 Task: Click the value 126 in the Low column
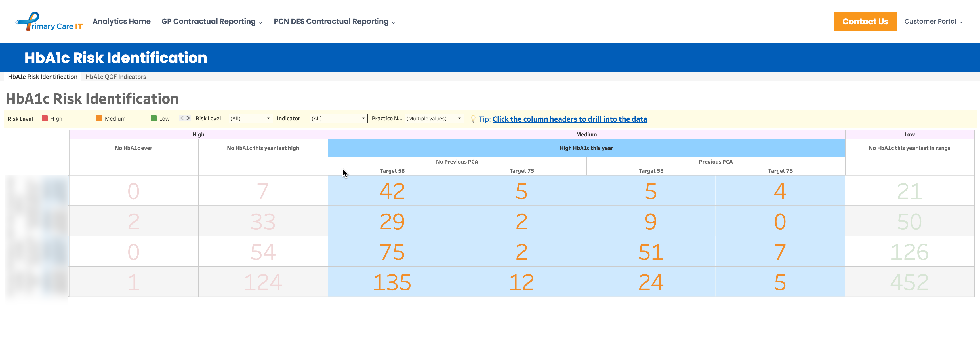(909, 252)
